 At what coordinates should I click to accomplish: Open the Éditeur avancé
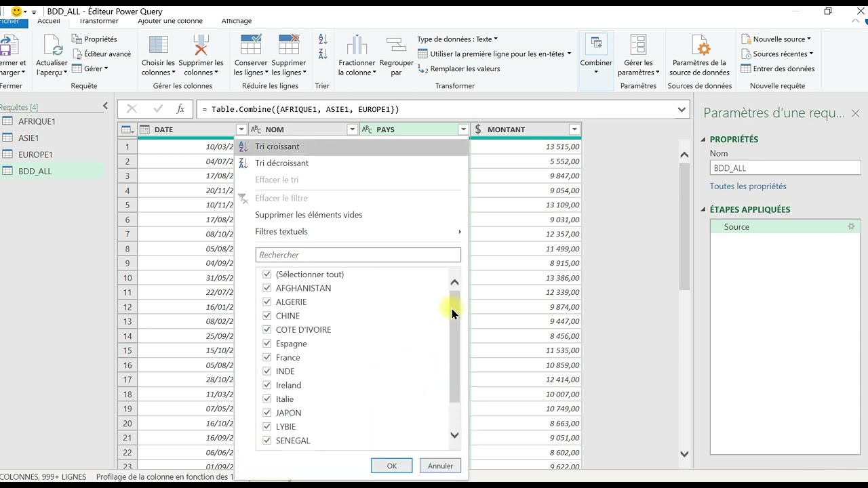[x=101, y=54]
